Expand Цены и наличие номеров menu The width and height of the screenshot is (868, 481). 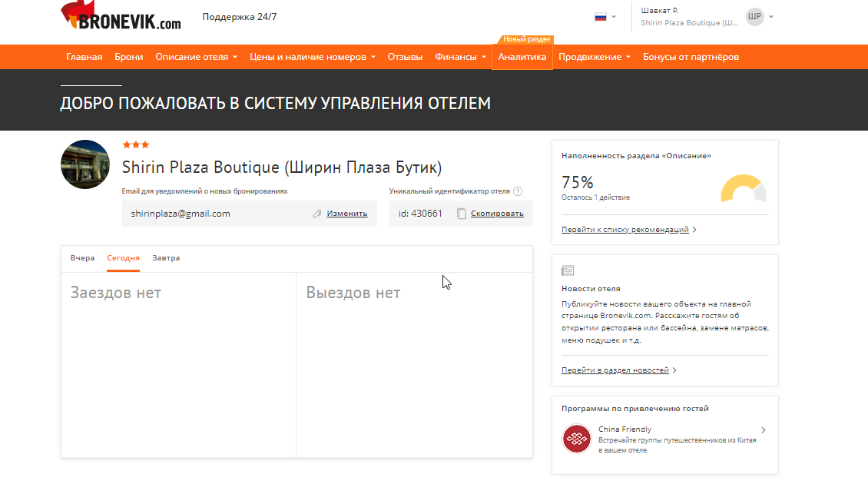312,57
